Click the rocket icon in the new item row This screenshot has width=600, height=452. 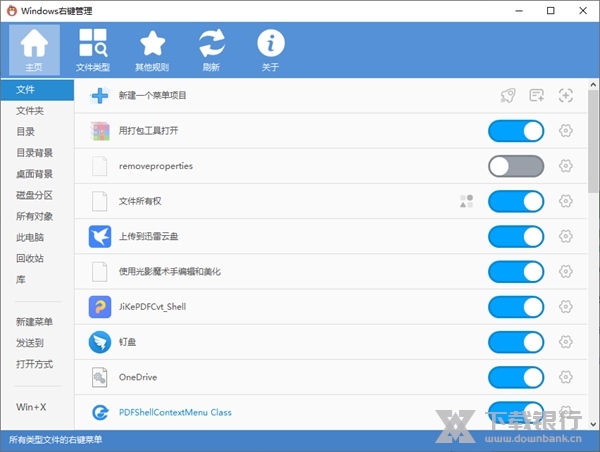pos(508,95)
